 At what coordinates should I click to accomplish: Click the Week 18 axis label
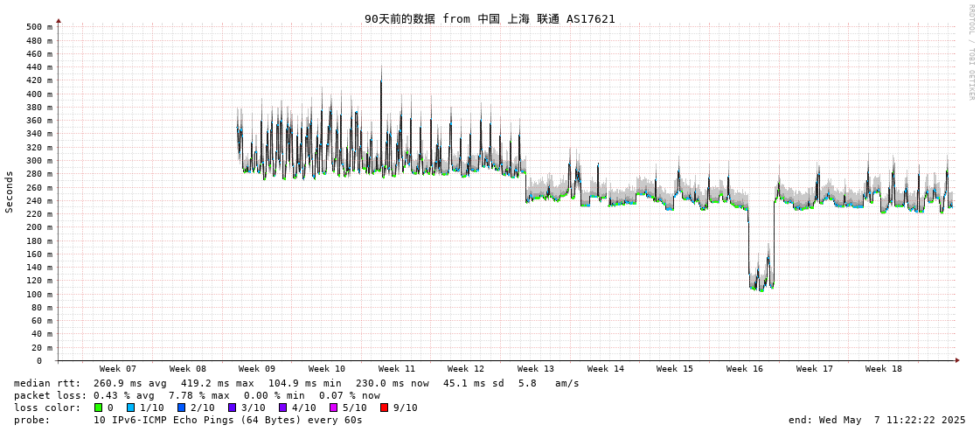884,369
